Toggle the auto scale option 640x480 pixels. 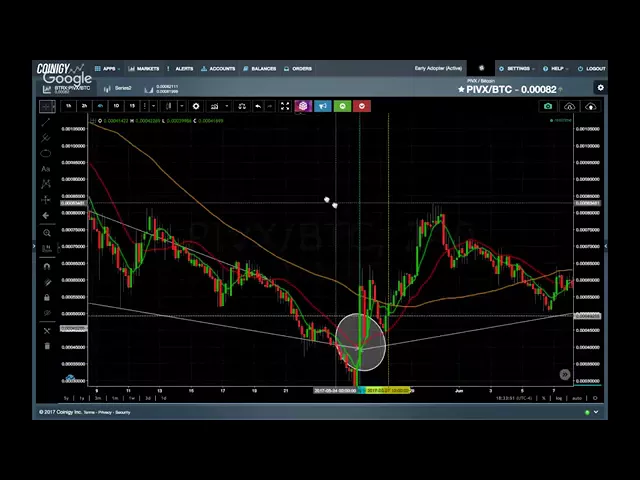(x=576, y=398)
